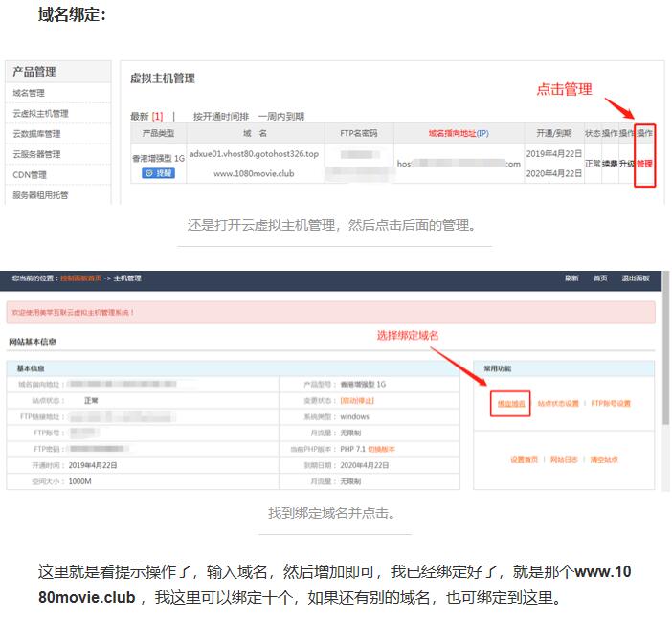This screenshot has width=672, height=622.
Task: Click the 正常 status cell in the host table row
Action: click(x=593, y=164)
